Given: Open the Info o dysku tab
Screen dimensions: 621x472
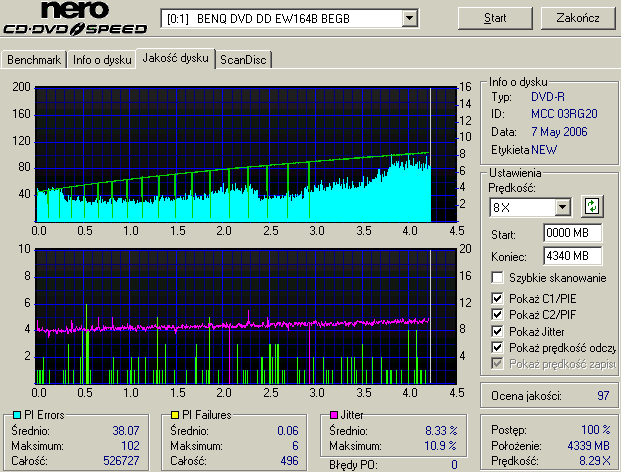Looking at the screenshot, I should pyautogui.click(x=102, y=60).
